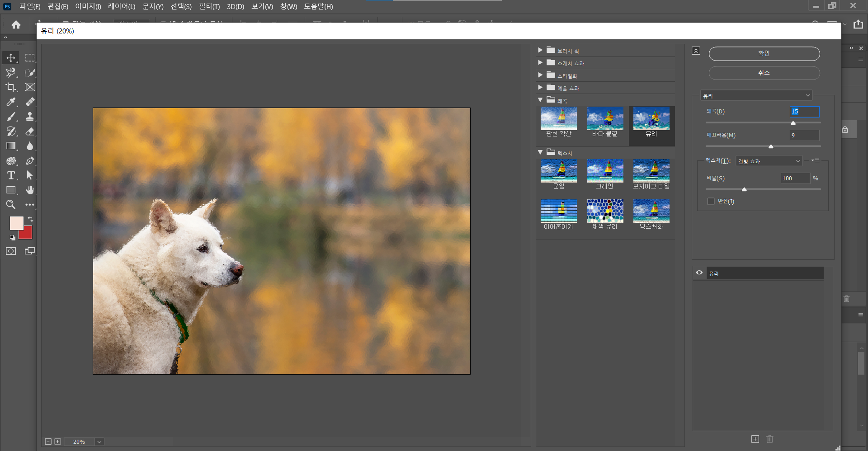Open the 필터(T) menu
Viewport: 868px width, 451px height.
click(x=209, y=6)
